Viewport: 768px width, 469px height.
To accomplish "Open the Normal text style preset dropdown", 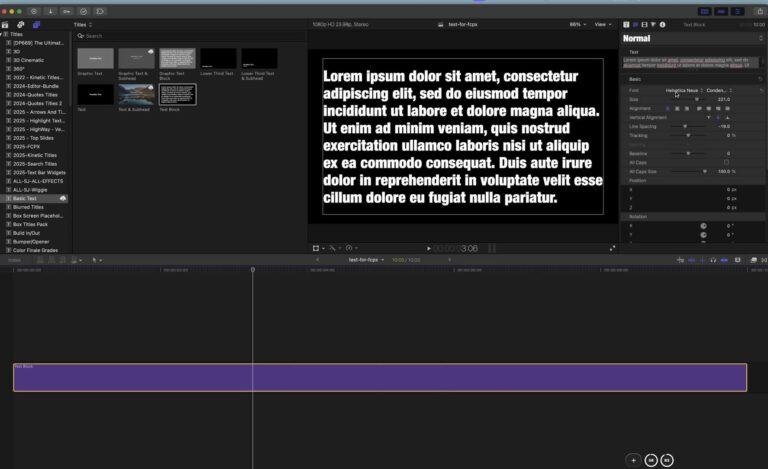I will pyautogui.click(x=693, y=38).
